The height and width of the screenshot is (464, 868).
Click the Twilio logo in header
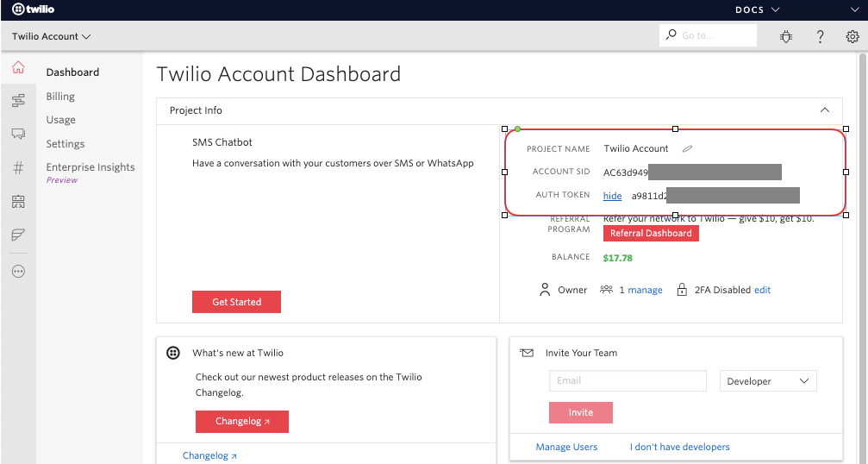click(34, 9)
